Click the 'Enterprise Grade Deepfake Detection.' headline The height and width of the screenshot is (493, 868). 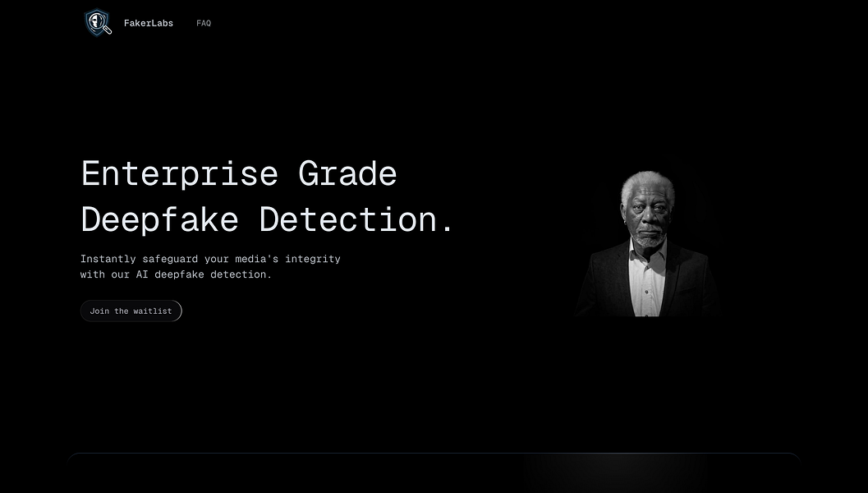267,196
